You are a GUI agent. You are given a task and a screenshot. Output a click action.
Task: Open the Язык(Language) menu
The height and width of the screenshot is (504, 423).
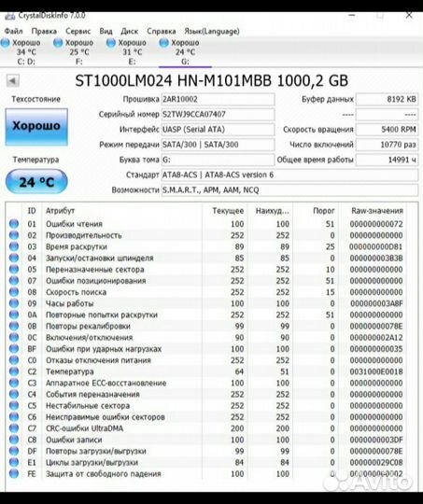point(212,31)
